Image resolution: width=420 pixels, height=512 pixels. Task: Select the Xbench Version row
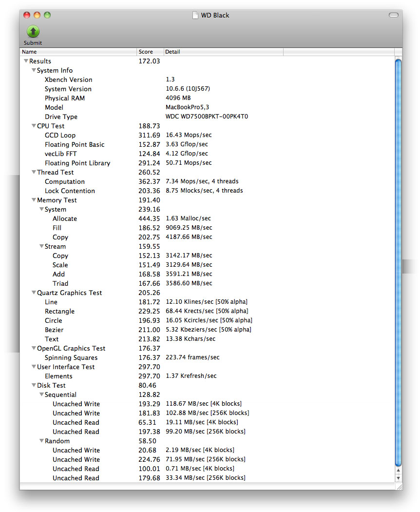click(207, 79)
